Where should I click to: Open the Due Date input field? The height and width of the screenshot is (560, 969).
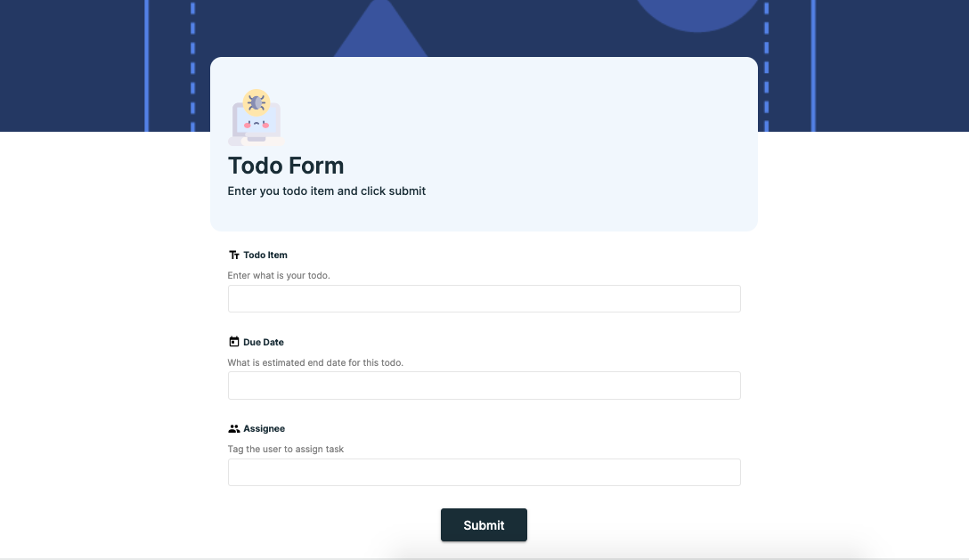pos(484,386)
